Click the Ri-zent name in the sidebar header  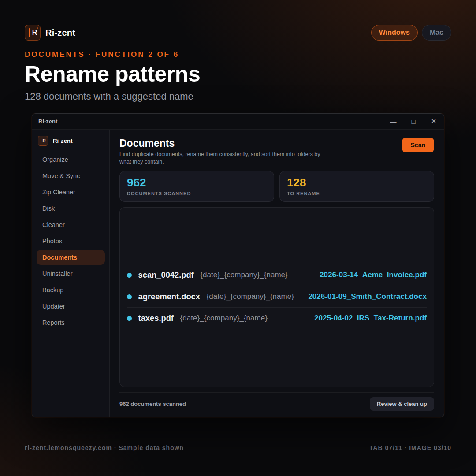[63, 141]
